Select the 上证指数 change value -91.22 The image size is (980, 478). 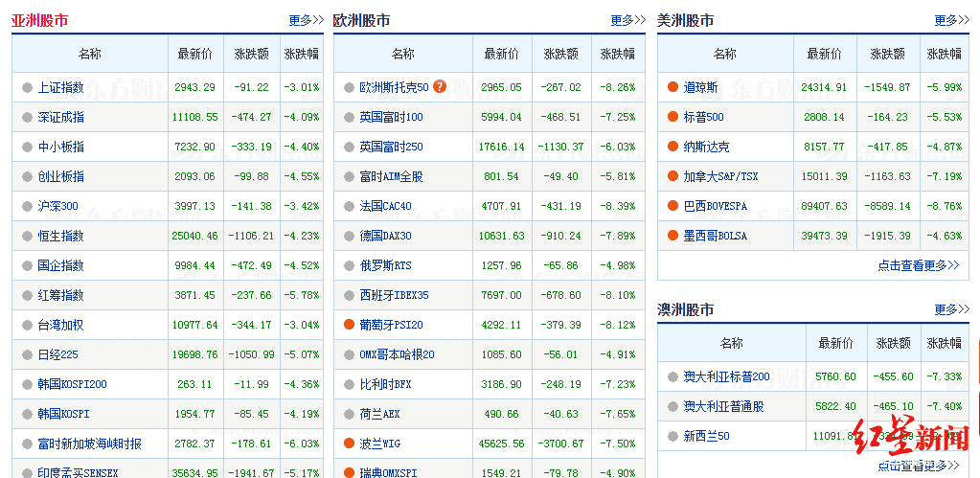(x=252, y=87)
